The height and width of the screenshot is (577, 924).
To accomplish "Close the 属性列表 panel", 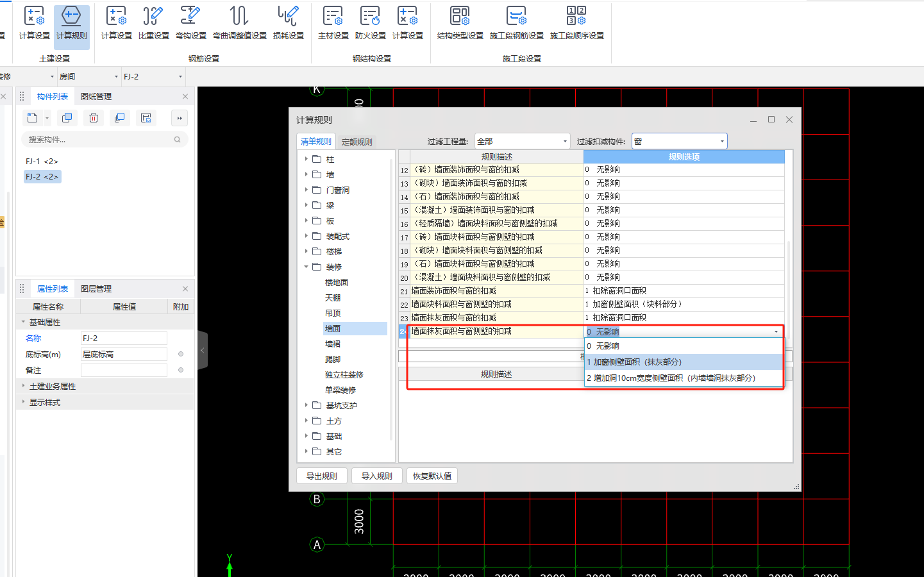I will (x=185, y=288).
